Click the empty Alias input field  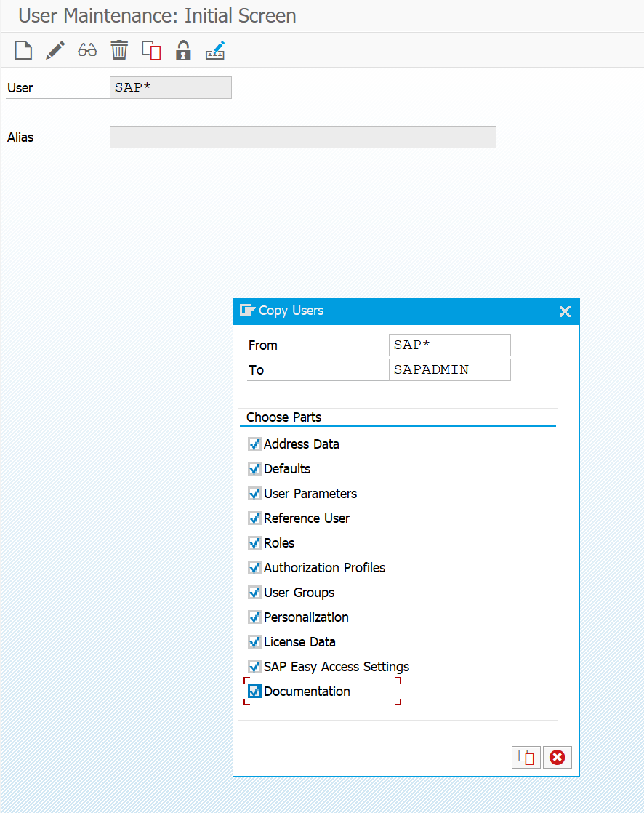click(302, 137)
